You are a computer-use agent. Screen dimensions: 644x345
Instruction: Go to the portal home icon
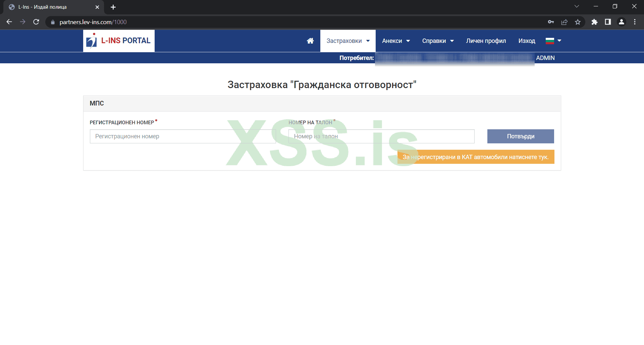(x=310, y=41)
